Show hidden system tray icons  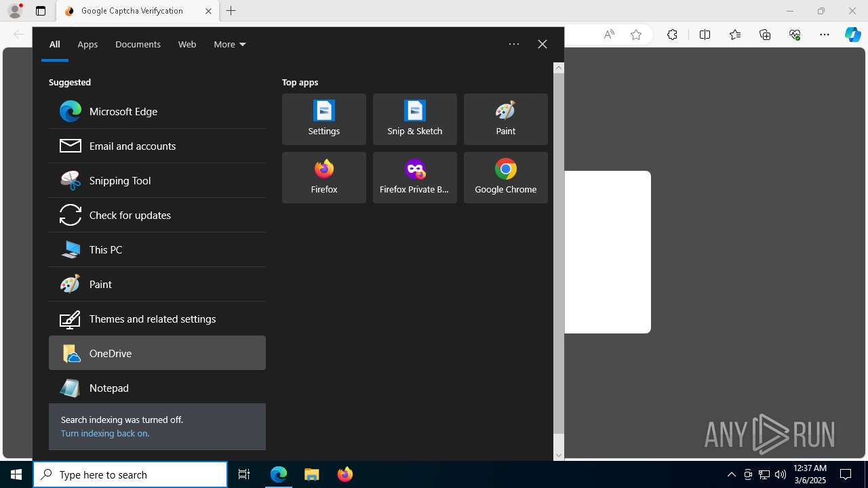point(732,474)
